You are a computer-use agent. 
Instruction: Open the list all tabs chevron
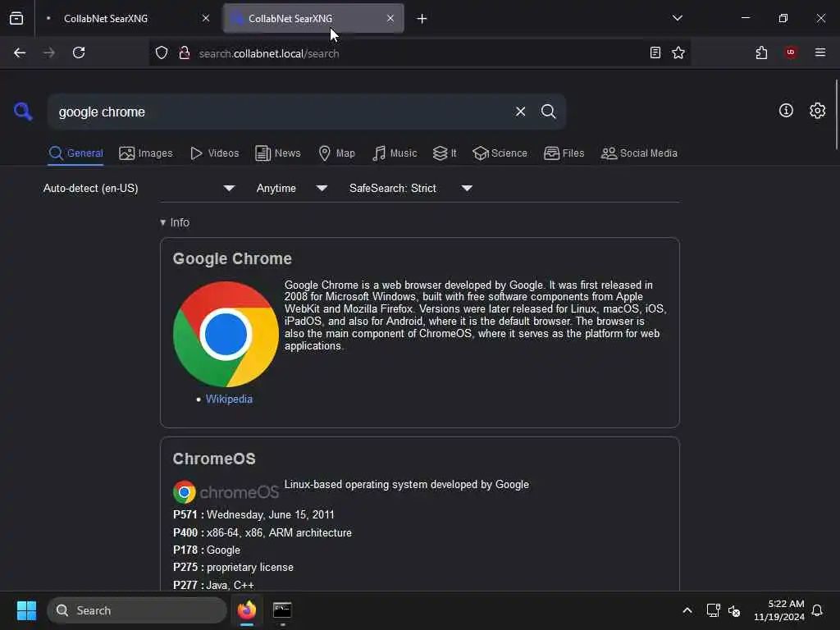[677, 18]
